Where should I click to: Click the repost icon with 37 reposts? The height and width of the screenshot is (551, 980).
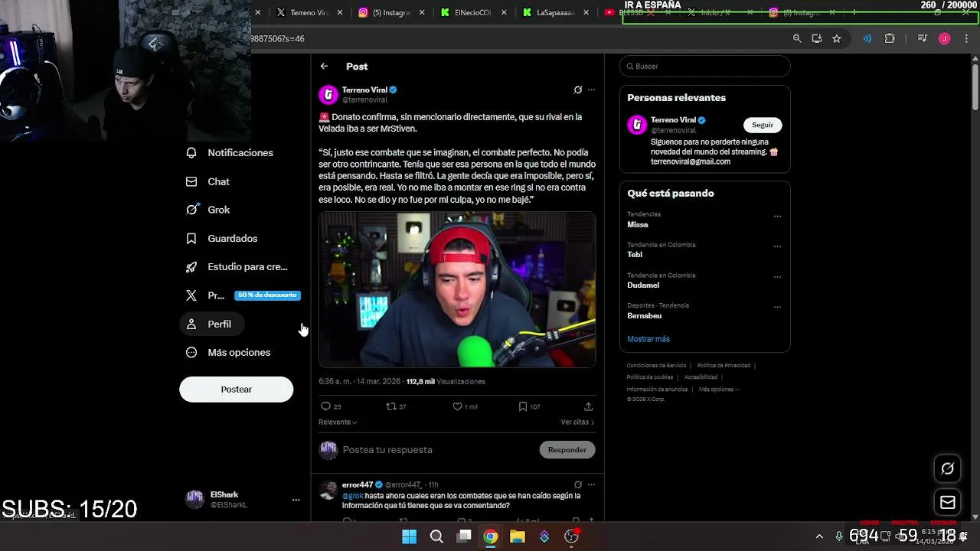390,406
